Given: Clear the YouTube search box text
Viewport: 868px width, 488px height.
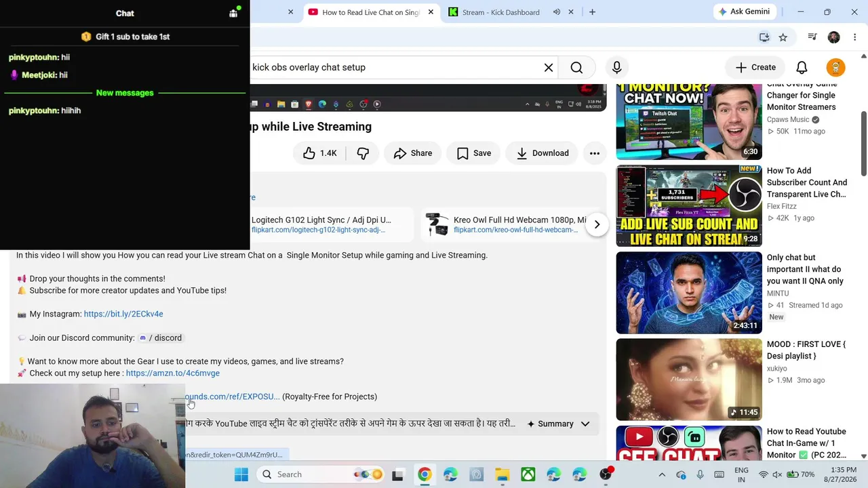Looking at the screenshot, I should [549, 67].
